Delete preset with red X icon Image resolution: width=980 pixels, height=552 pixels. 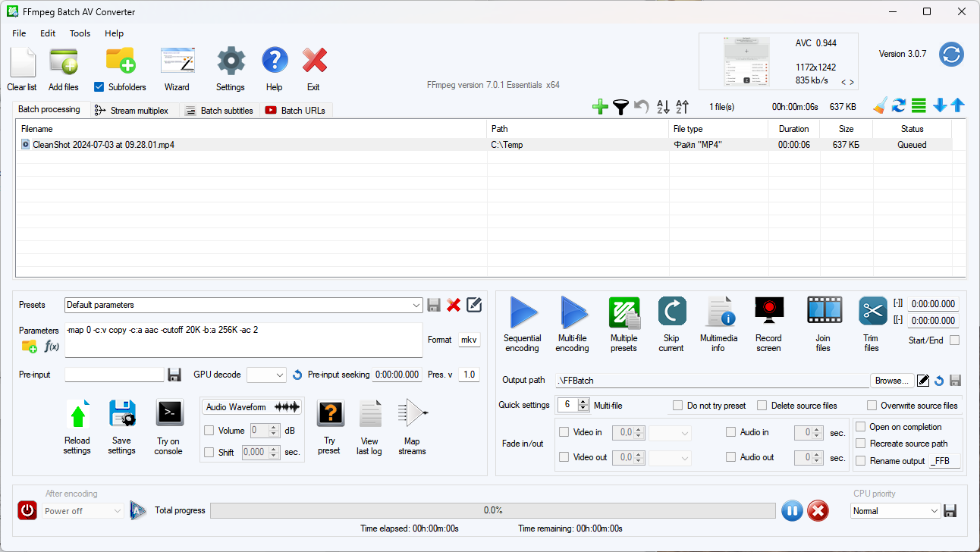click(454, 305)
